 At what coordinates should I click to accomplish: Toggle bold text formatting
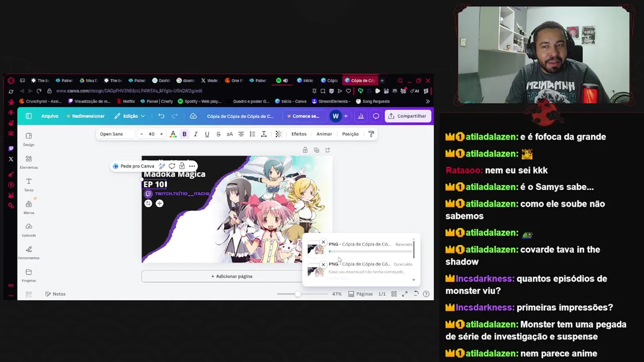184,134
